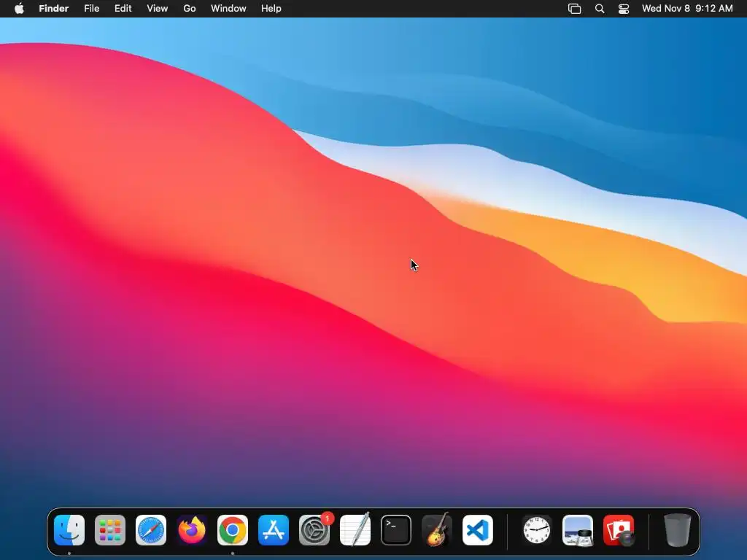This screenshot has width=747, height=560.
Task: Open the Help menu
Action: (x=271, y=9)
